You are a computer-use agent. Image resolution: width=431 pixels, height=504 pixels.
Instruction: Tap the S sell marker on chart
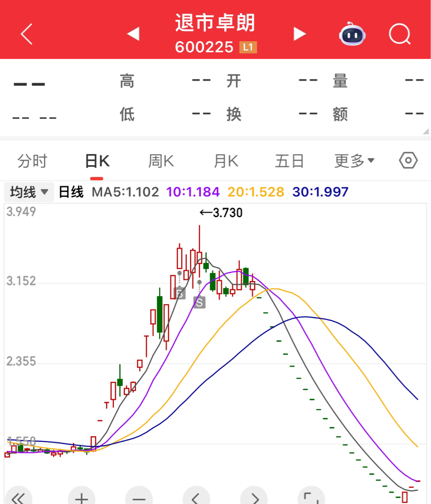(x=199, y=302)
